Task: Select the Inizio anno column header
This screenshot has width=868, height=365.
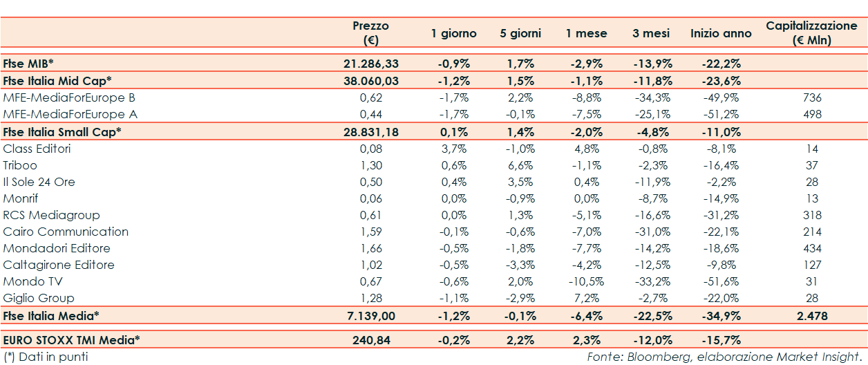Action: coord(721,33)
